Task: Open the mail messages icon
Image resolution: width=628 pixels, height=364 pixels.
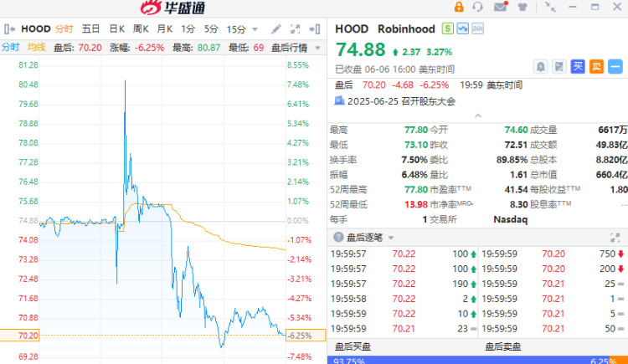Action: [x=500, y=7]
